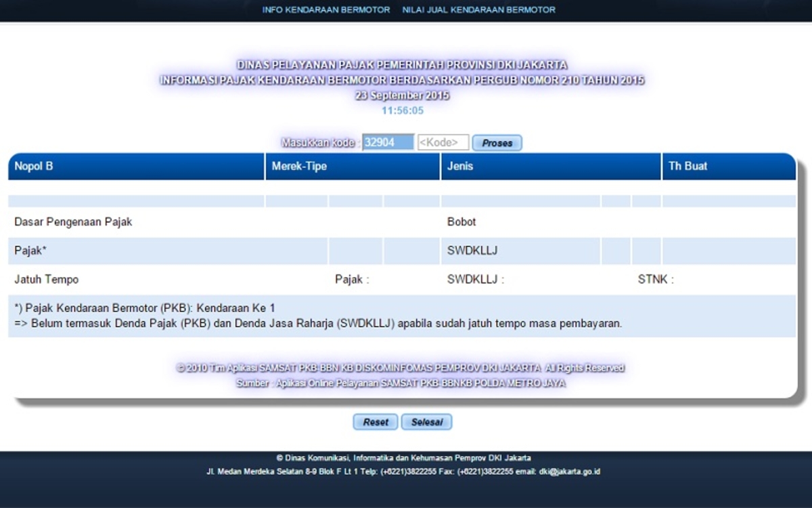
Task: Click the Nopol B column header
Action: [x=34, y=166]
